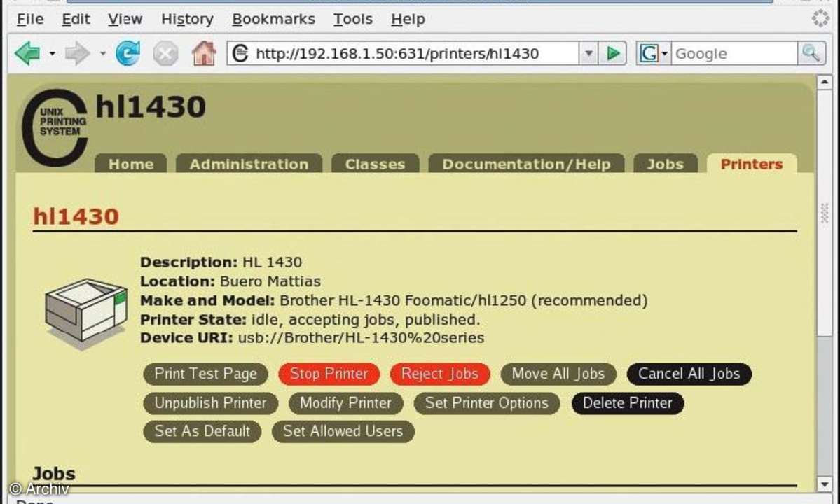The height and width of the screenshot is (504, 840).
Task: Click the red Reject Jobs button
Action: 440,374
